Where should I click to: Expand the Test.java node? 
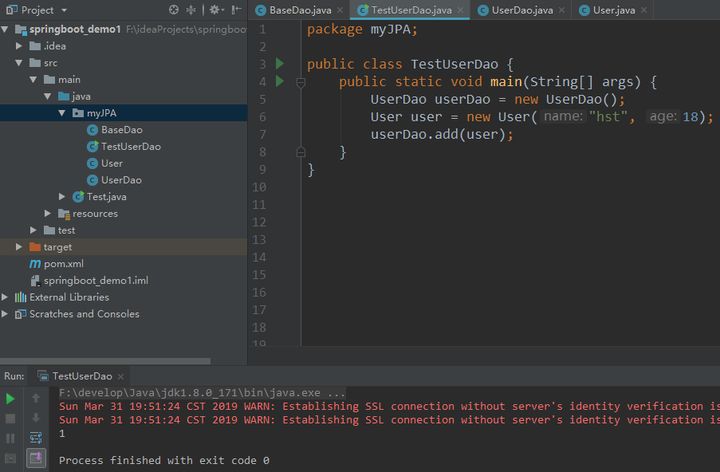(x=62, y=197)
